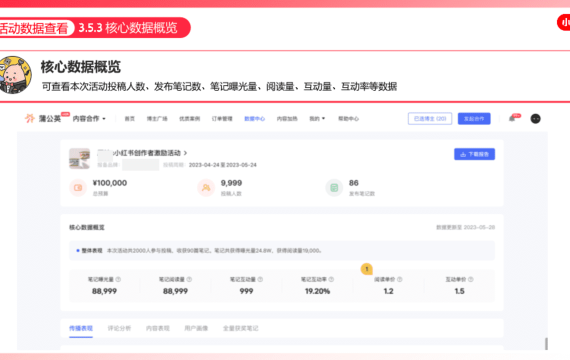
Task: Click the 下载报告 button
Action: pos(474,154)
